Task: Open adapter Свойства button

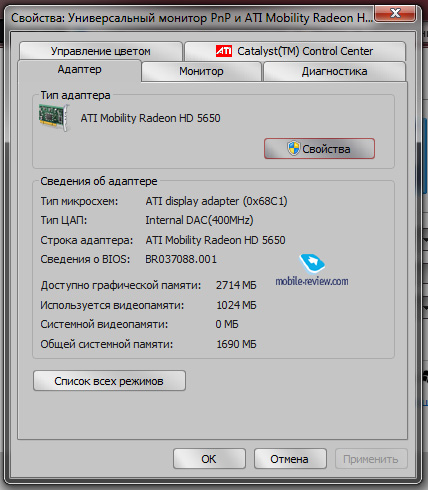Action: 319,149
